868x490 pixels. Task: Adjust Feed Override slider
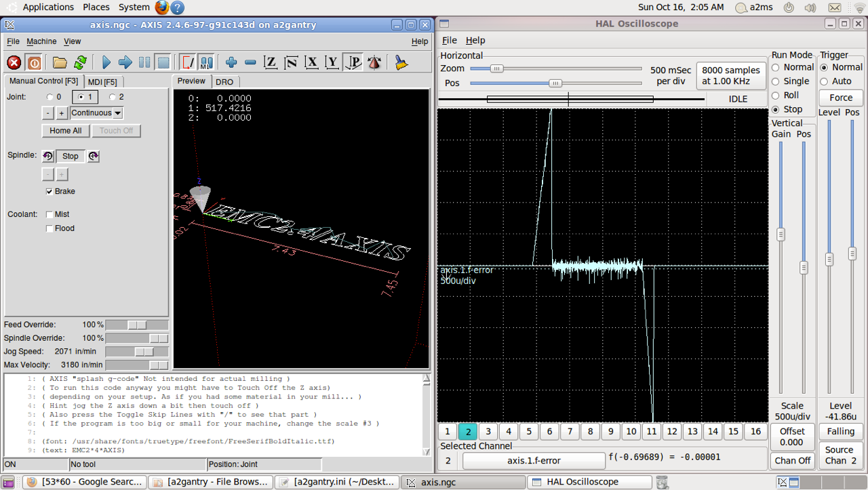coord(137,325)
